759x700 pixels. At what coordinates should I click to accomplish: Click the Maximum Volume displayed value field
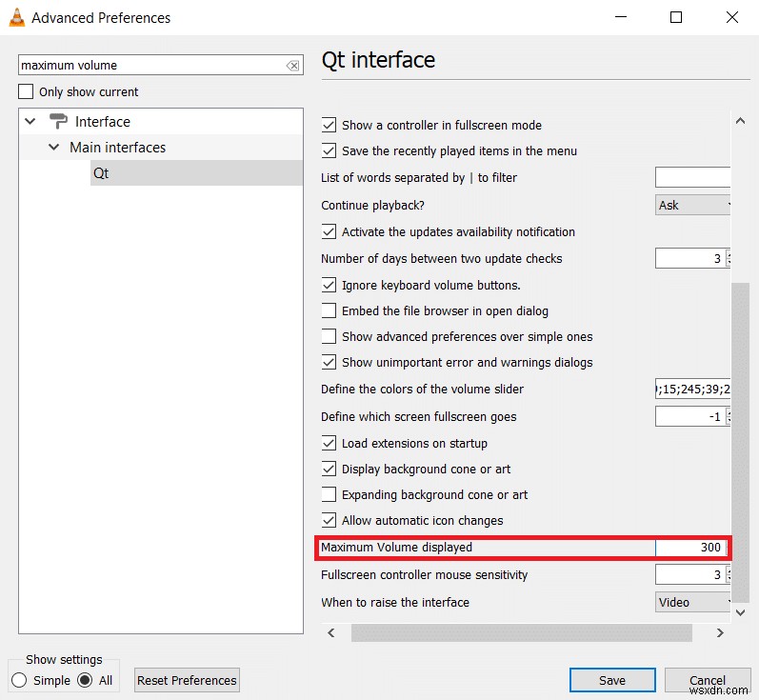tap(690, 547)
